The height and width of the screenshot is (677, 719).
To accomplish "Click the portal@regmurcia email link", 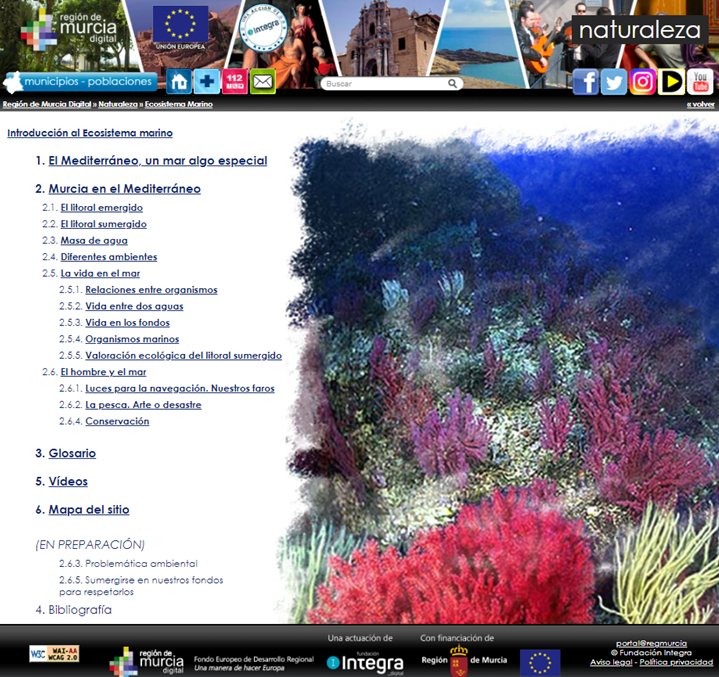I will [x=651, y=643].
